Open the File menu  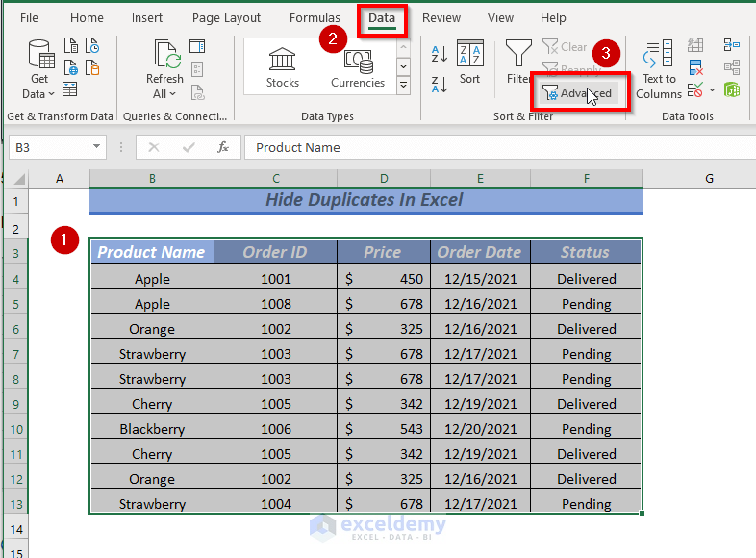pyautogui.click(x=29, y=18)
